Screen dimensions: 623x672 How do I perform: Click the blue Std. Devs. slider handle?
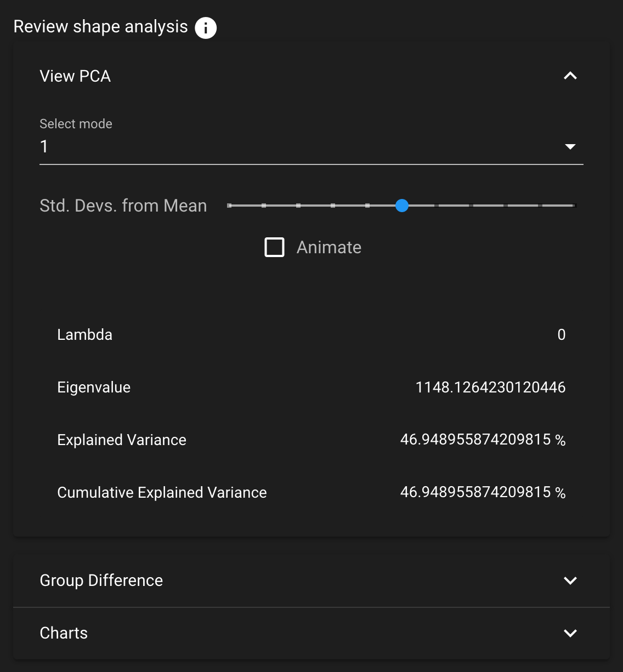coord(402,206)
